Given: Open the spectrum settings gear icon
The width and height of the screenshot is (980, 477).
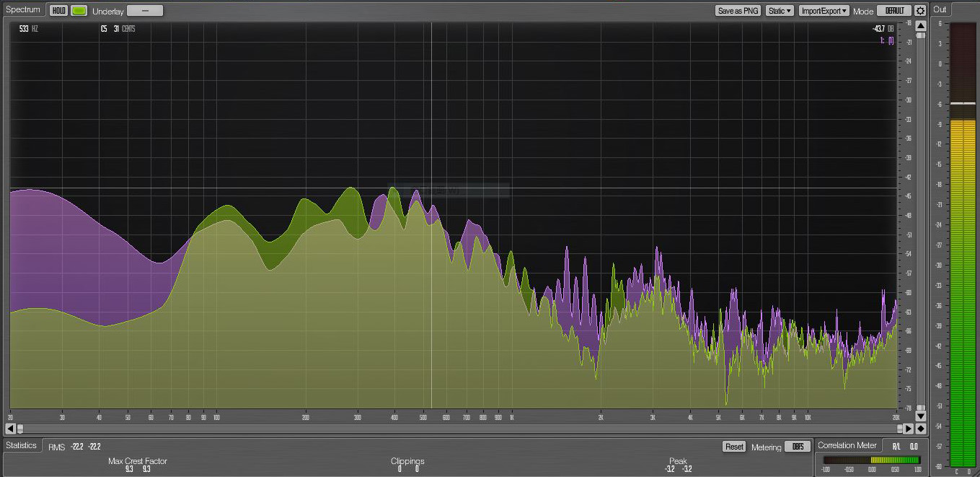Looking at the screenshot, I should tap(919, 11).
